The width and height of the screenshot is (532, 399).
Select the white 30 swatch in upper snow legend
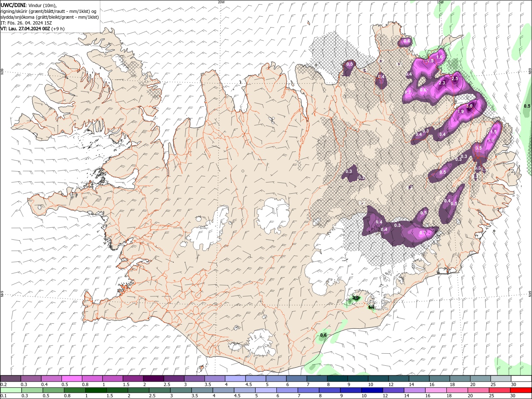(x=521, y=378)
